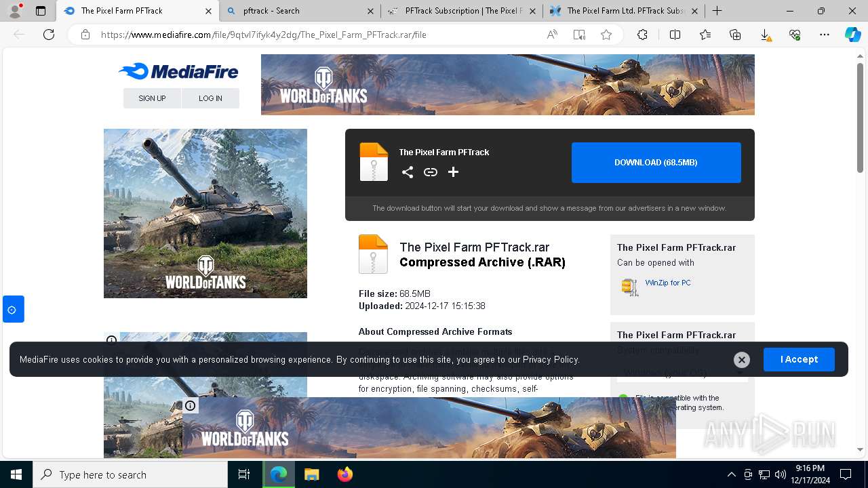868x488 pixels.
Task: Open Task View on taskbar
Action: [244, 474]
